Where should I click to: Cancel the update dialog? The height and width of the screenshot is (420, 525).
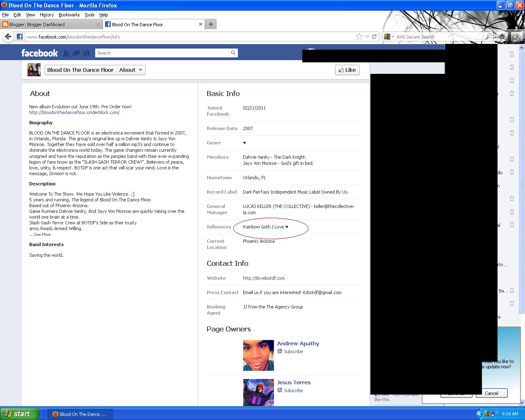pos(491,393)
